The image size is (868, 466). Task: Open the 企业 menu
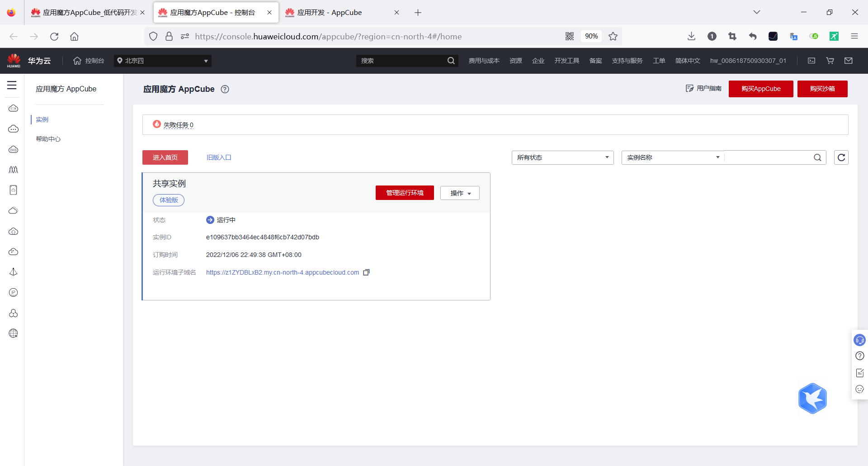[x=538, y=61]
